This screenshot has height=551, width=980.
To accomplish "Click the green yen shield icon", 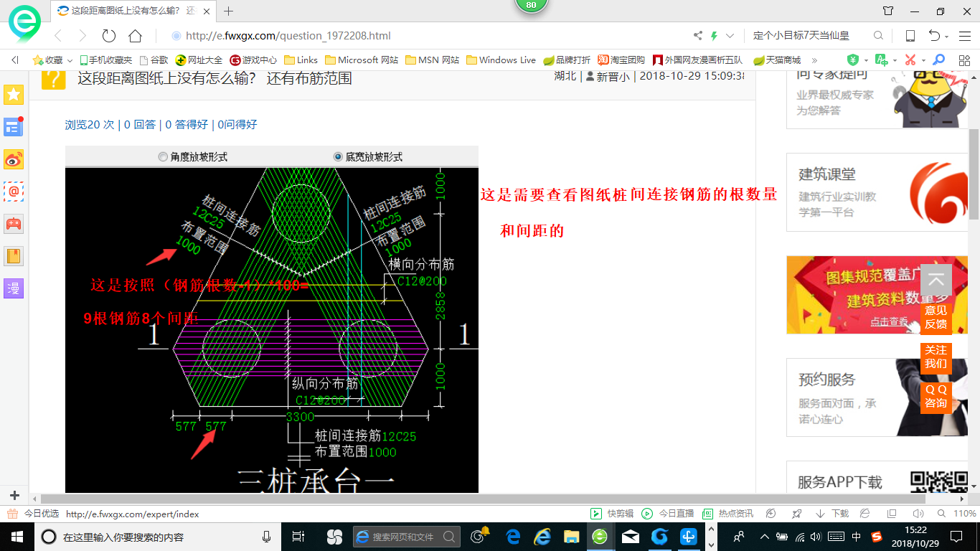I will [853, 60].
